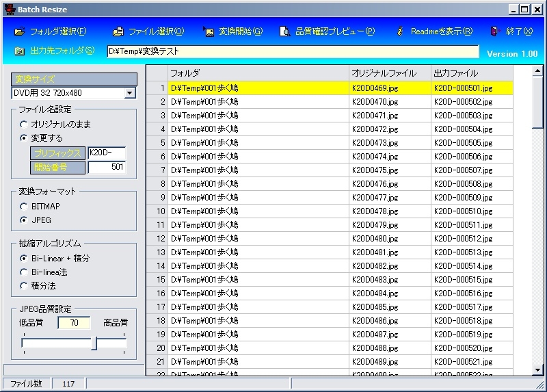The height and width of the screenshot is (392, 547).
Task: Click the output folder (出力先フォルダ) icon
Action: [x=19, y=51]
